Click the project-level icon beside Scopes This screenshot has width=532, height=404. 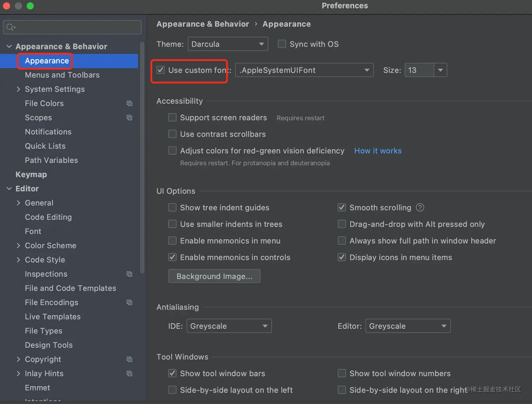tap(129, 118)
